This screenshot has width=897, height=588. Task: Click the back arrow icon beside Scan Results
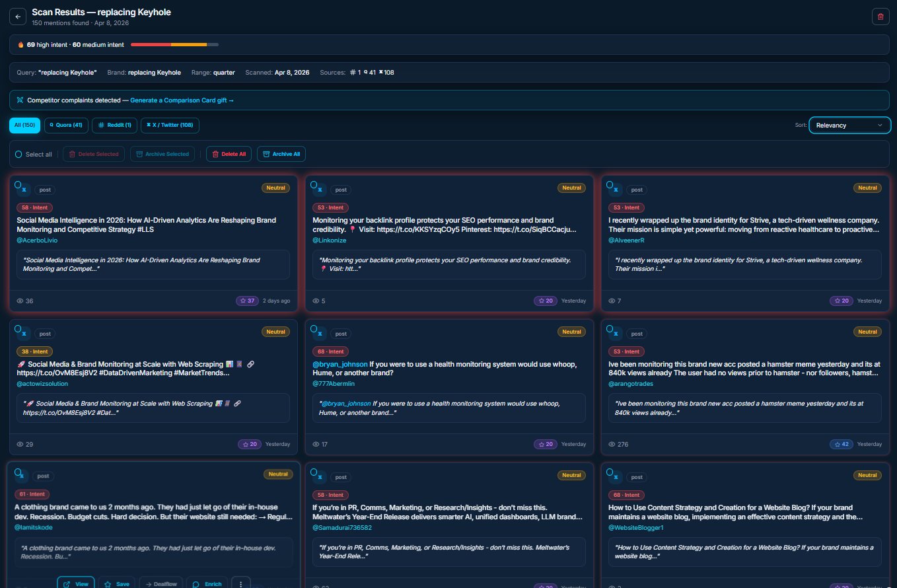coord(17,16)
